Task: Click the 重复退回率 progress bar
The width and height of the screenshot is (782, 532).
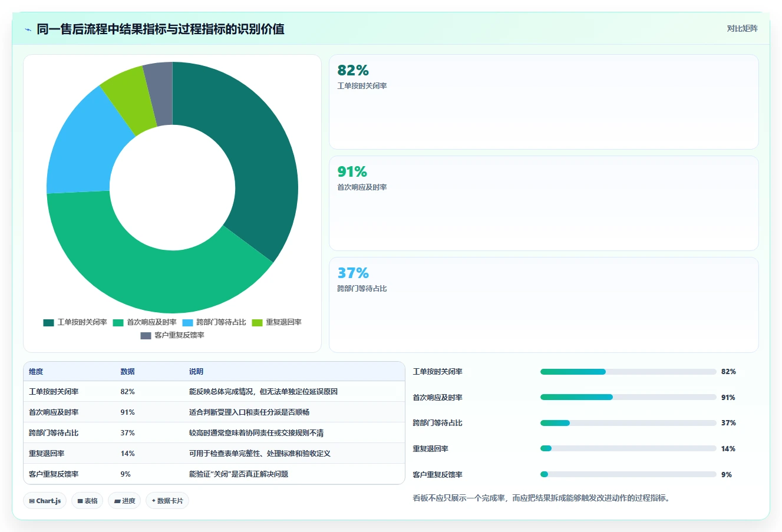Action: pyautogui.click(x=628, y=448)
